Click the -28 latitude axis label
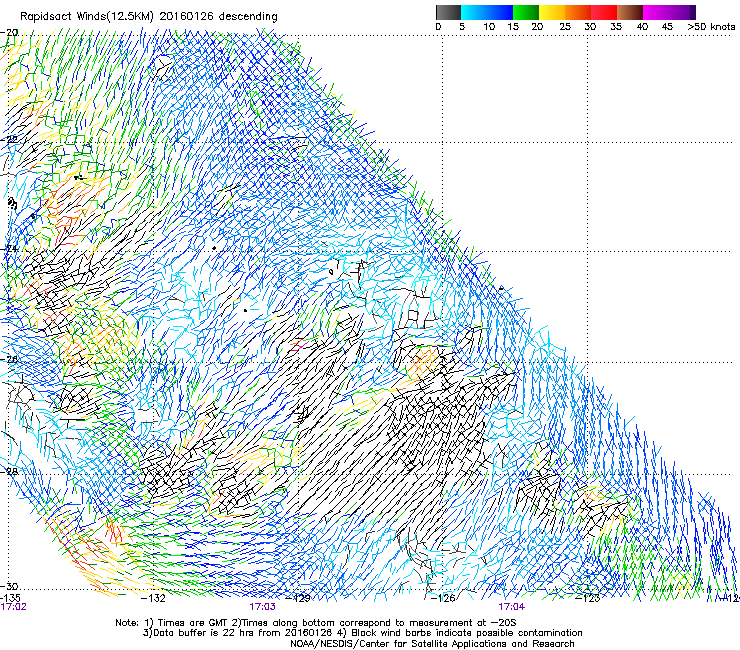 pos(9,471)
